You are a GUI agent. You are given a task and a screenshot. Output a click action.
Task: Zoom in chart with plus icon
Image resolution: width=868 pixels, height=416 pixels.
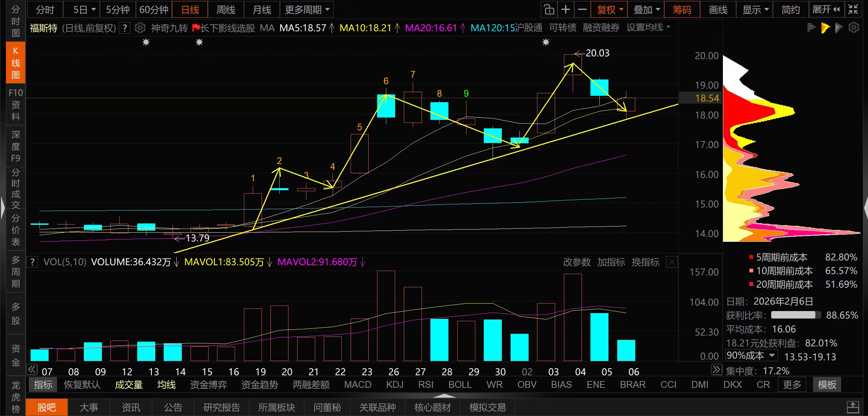pyautogui.click(x=566, y=10)
